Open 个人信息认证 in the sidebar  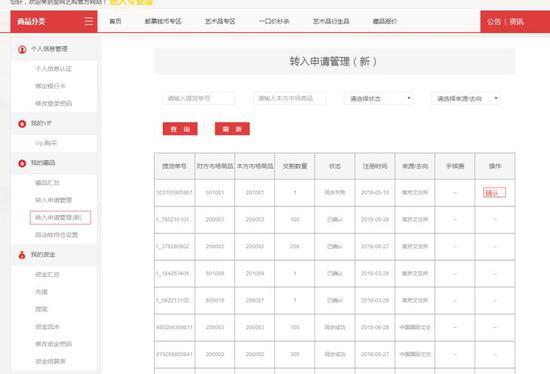pyautogui.click(x=53, y=69)
